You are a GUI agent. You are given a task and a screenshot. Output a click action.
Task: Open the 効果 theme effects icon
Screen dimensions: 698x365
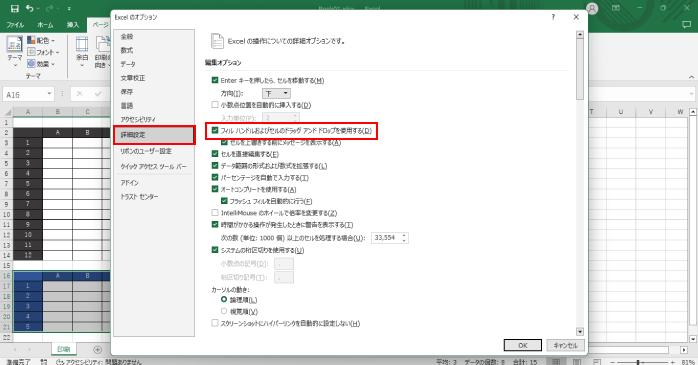pyautogui.click(x=31, y=64)
